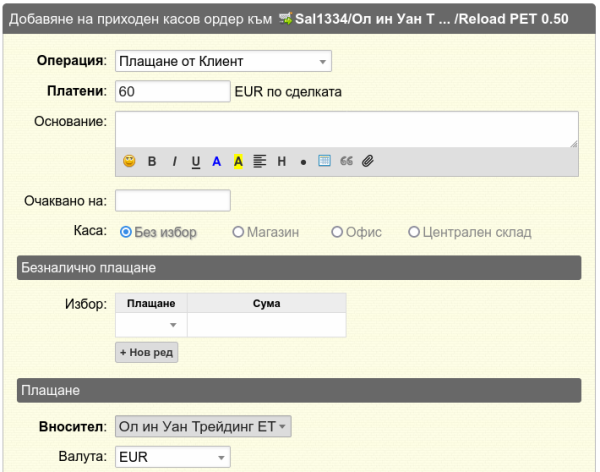Open text alignment tool
600x472 pixels.
pos(260,162)
